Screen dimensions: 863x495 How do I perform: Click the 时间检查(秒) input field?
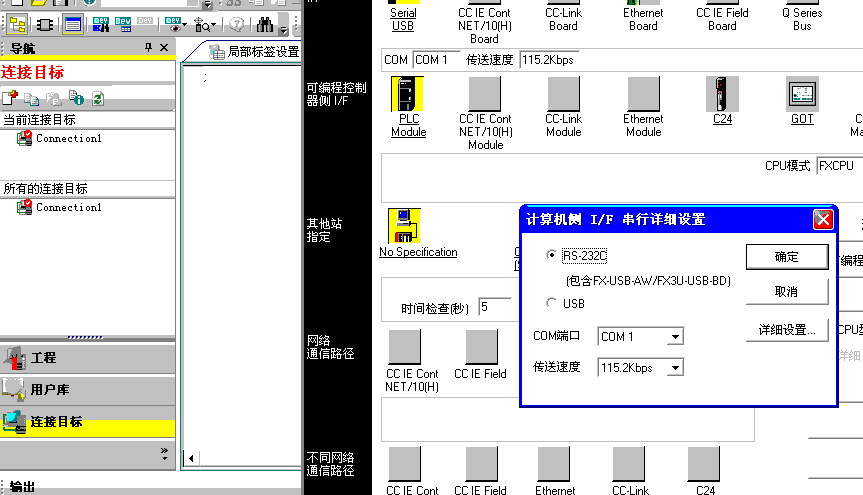pos(495,307)
